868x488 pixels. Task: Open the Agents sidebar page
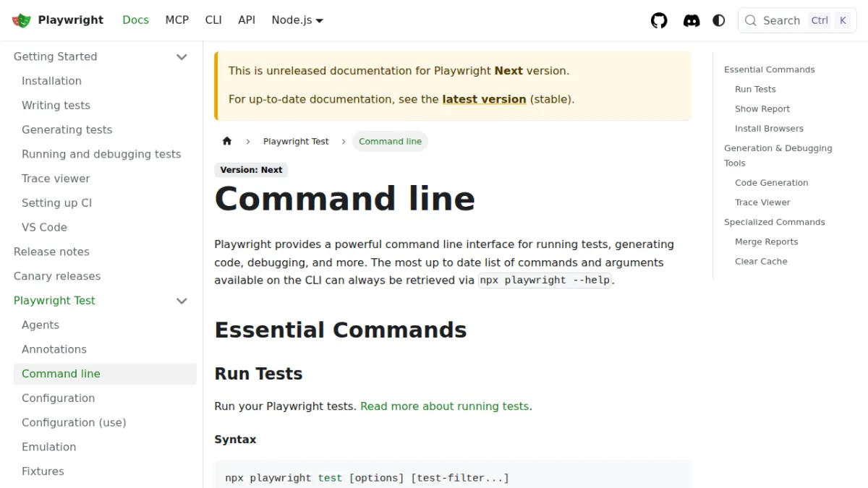click(41, 325)
